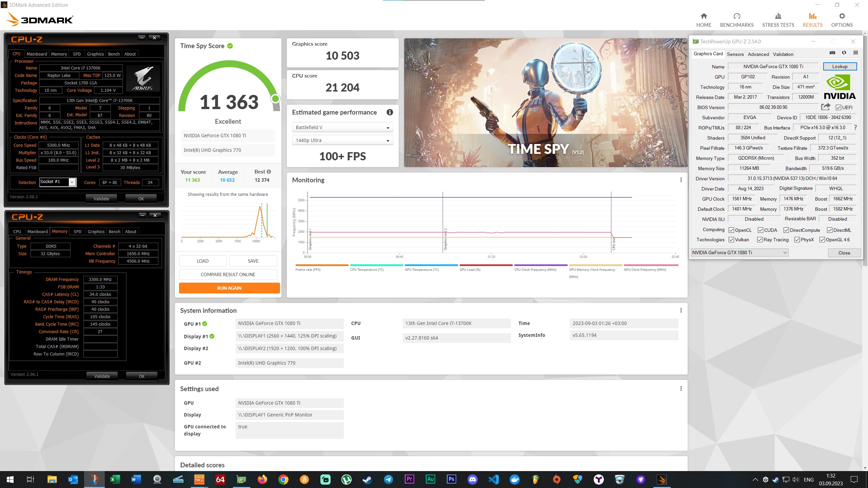This screenshot has height=488, width=868.
Task: Toggle UEFI checkbox in GPU-Z
Action: tap(838, 107)
